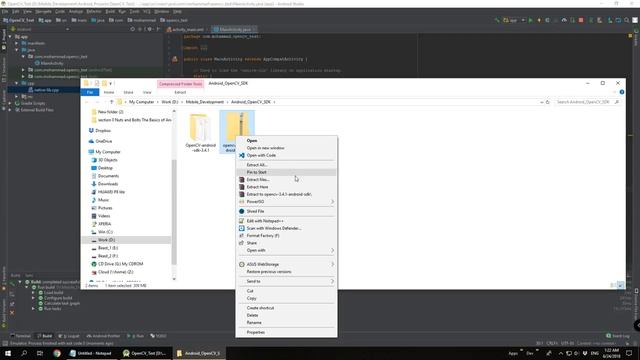
Task: Choose Format Factory (F) entry
Action: coord(263,236)
